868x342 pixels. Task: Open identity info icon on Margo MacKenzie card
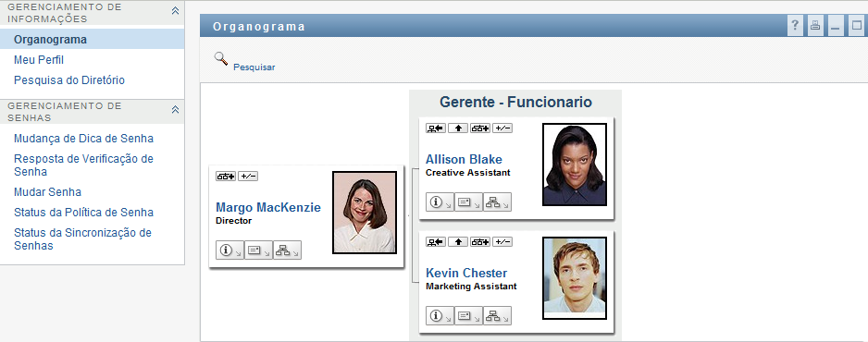229,250
